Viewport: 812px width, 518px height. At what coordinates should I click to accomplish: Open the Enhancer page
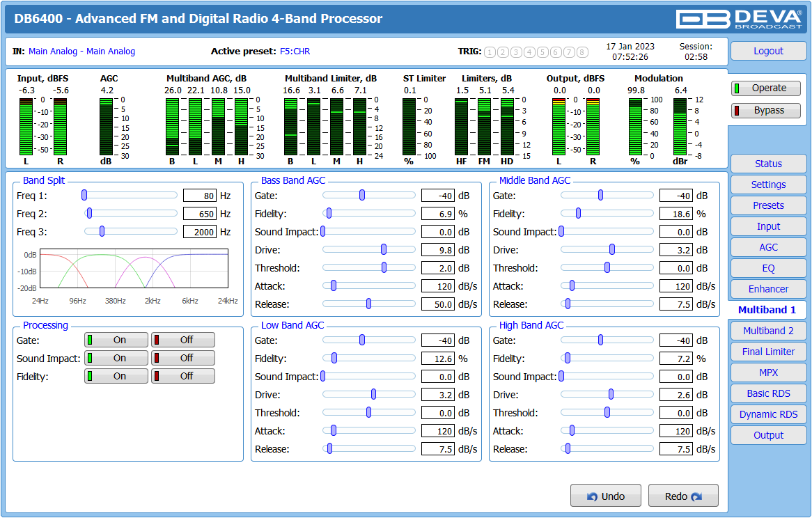pos(769,289)
